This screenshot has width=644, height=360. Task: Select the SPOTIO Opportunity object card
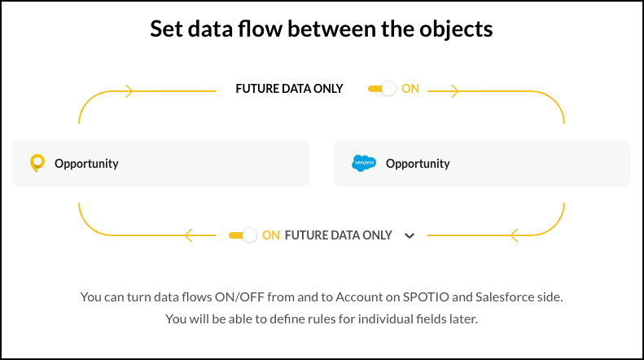click(x=160, y=163)
